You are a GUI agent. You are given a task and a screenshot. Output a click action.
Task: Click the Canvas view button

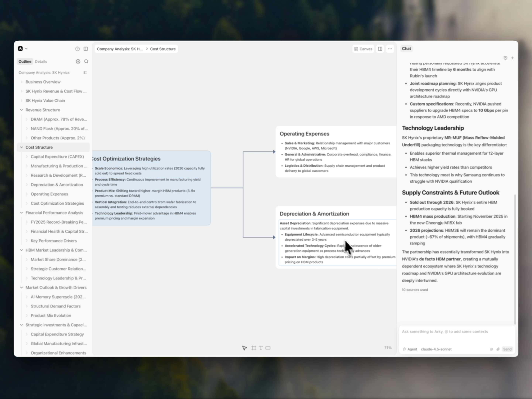coord(363,49)
